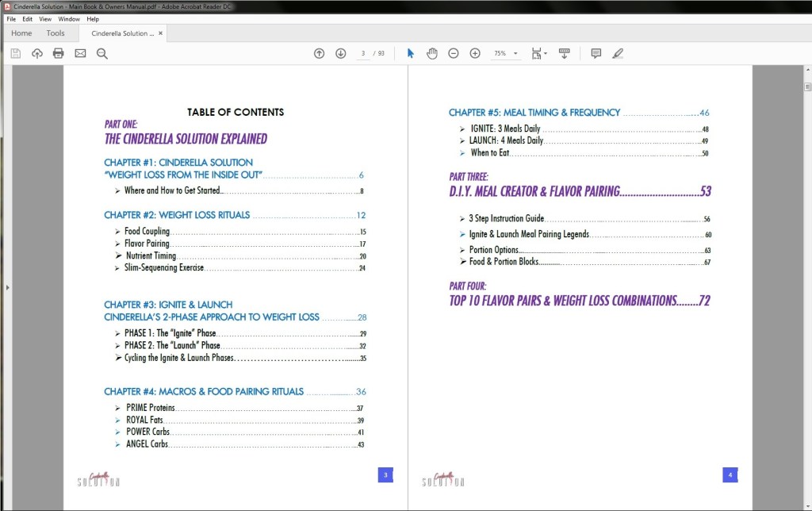Close the Cinderella Solution document tab
Screen dimensions: 812x511
161,33
